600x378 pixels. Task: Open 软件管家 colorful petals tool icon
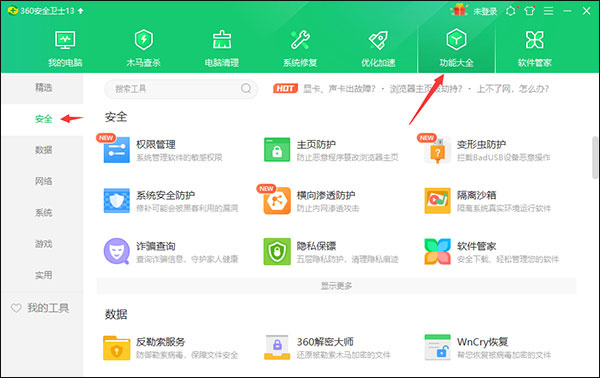(x=437, y=251)
